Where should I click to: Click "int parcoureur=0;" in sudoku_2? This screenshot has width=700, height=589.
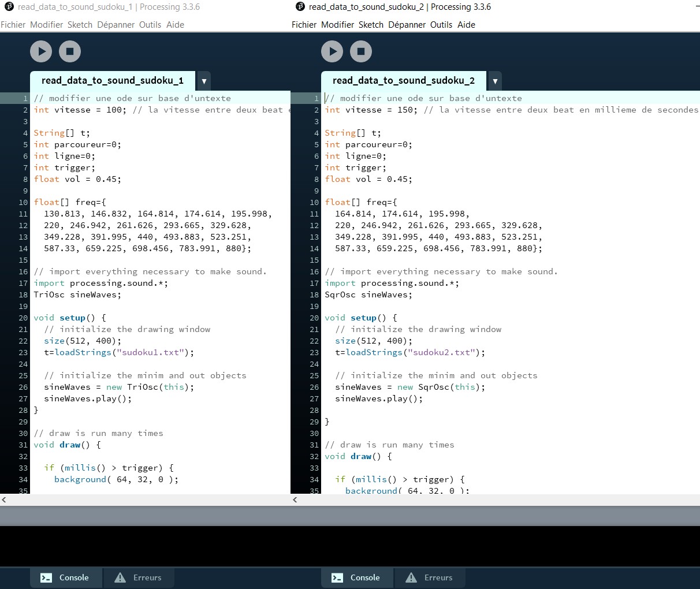click(368, 144)
